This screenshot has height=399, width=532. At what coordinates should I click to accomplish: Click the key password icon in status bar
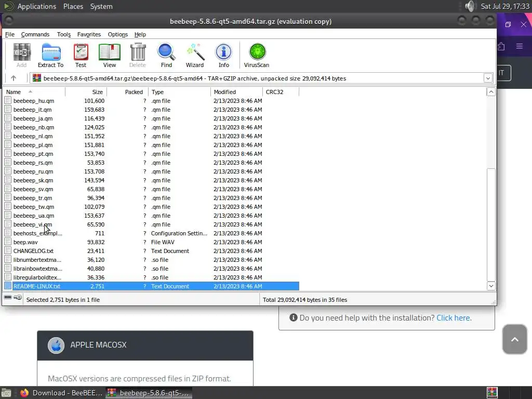[x=18, y=297]
